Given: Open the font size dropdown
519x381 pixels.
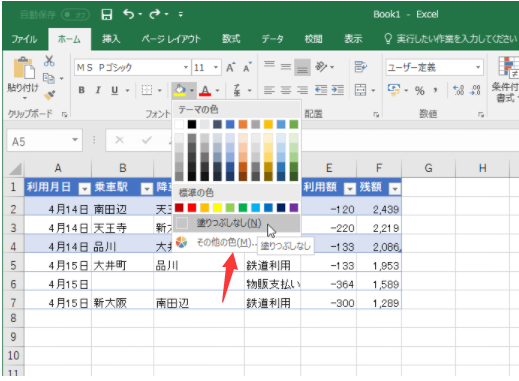Looking at the screenshot, I should click(x=216, y=68).
